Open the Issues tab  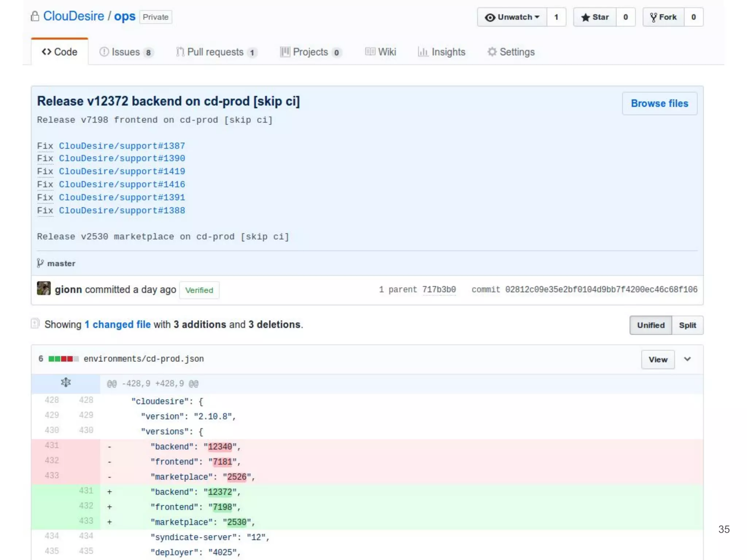[x=126, y=52]
